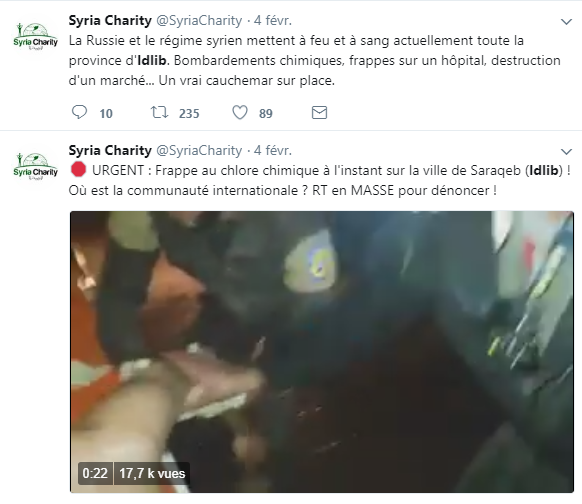Viewport: 582px width, 504px height.
Task: Click the 17,7 k vues view count
Action: (152, 474)
